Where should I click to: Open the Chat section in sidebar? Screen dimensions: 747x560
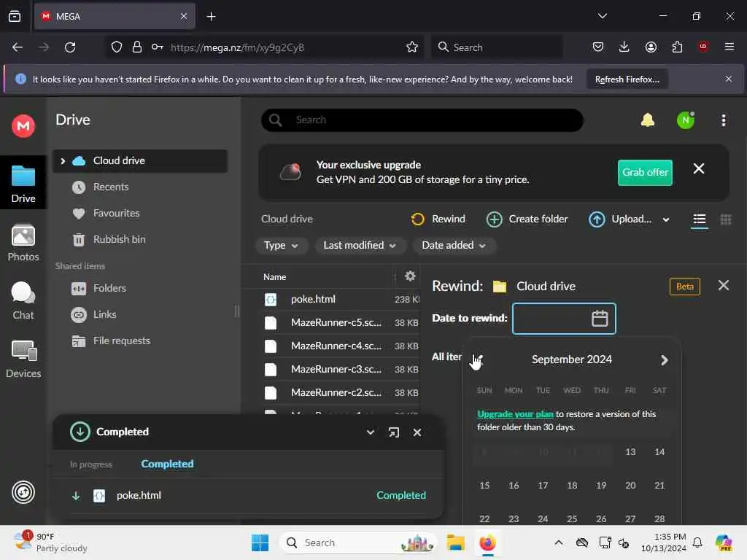(x=23, y=301)
